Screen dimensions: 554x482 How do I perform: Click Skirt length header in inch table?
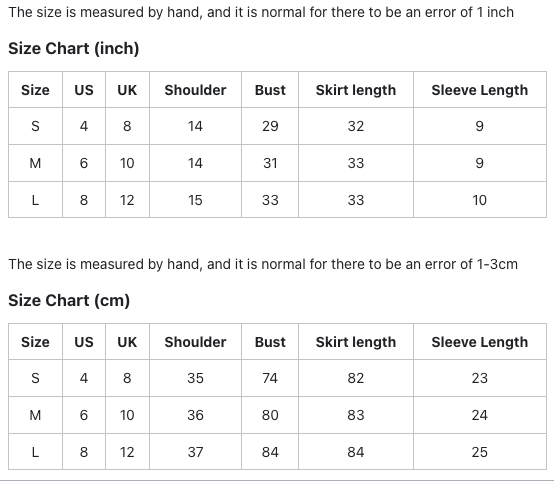356,90
